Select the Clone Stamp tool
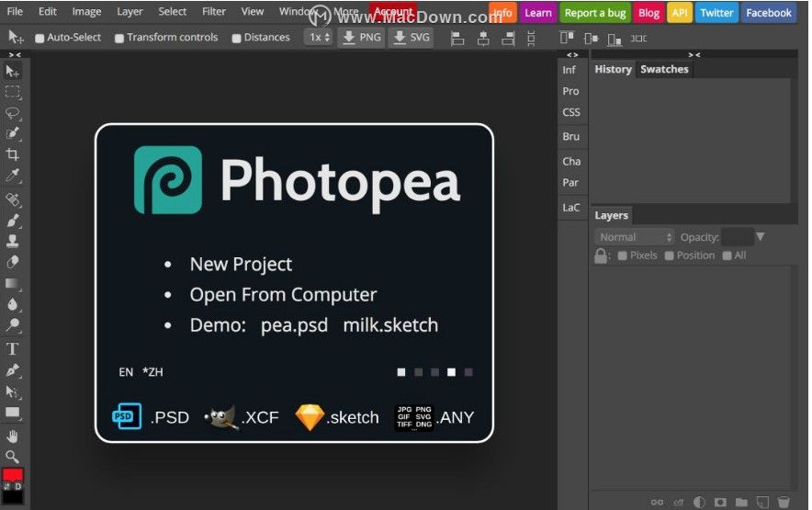This screenshot has width=812, height=510. pyautogui.click(x=13, y=241)
